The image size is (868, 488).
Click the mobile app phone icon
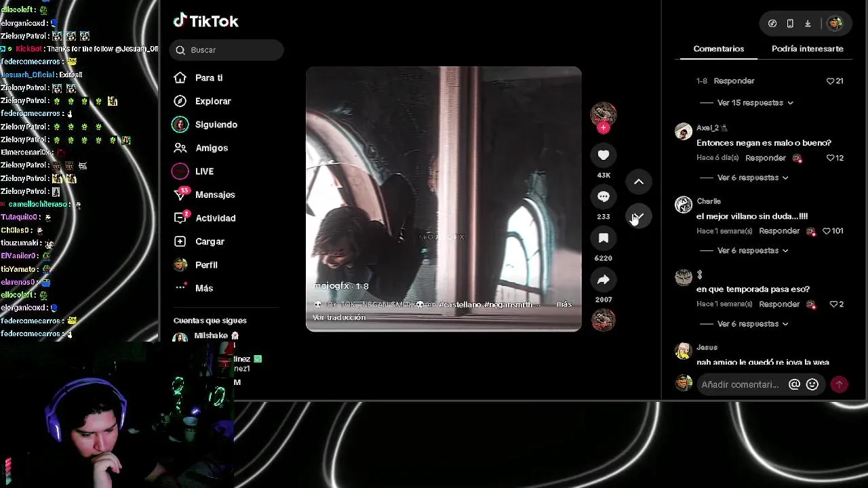(790, 23)
